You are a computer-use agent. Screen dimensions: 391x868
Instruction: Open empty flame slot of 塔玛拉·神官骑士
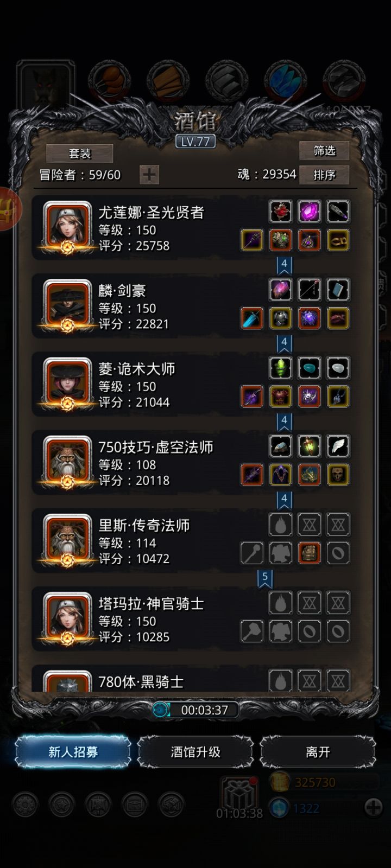pyautogui.click(x=281, y=602)
